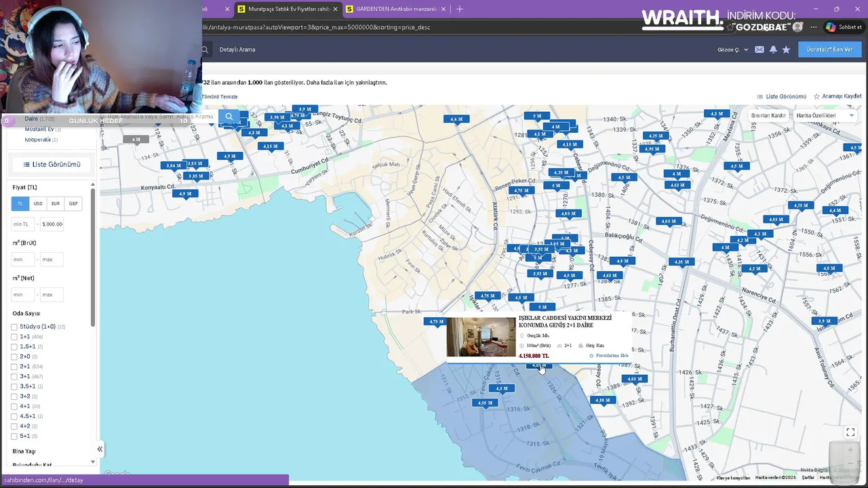Check the 5+1 room option
Image resolution: width=868 pixels, height=488 pixels.
click(x=14, y=436)
